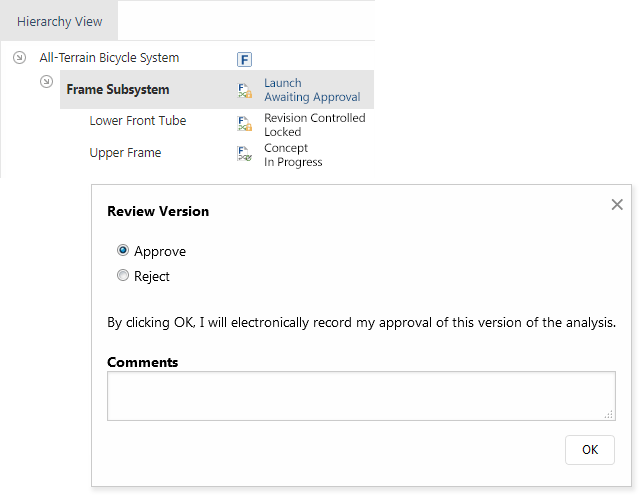Select the Frame Subsystem item

tap(117, 90)
